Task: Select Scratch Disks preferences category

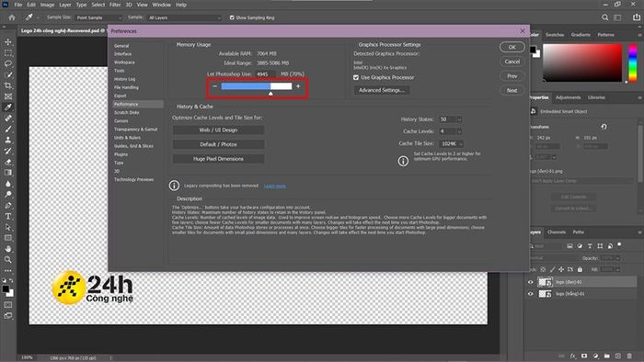Action: [x=127, y=113]
